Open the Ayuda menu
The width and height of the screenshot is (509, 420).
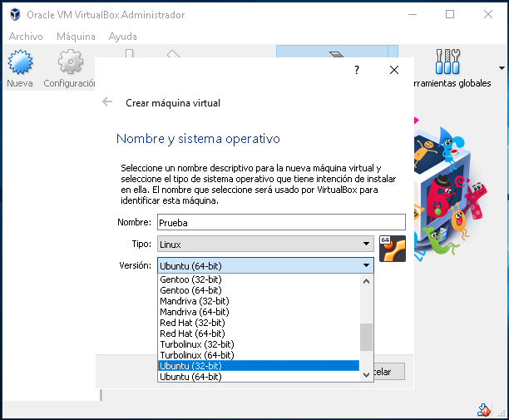(123, 37)
